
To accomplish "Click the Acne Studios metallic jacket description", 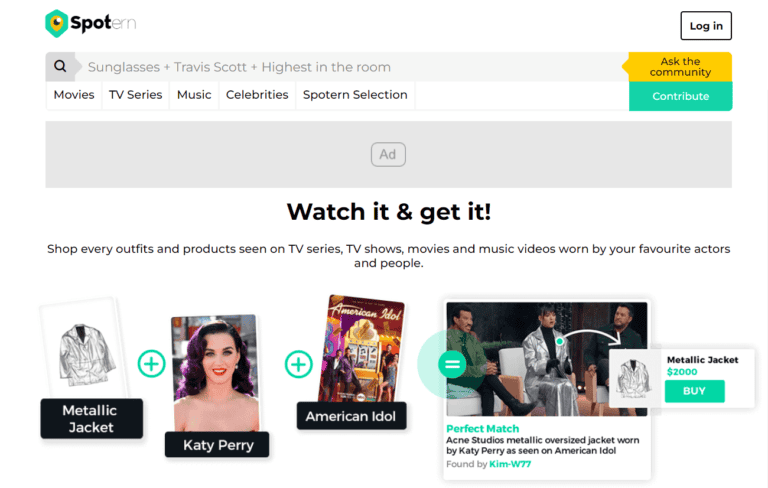I will (542, 445).
